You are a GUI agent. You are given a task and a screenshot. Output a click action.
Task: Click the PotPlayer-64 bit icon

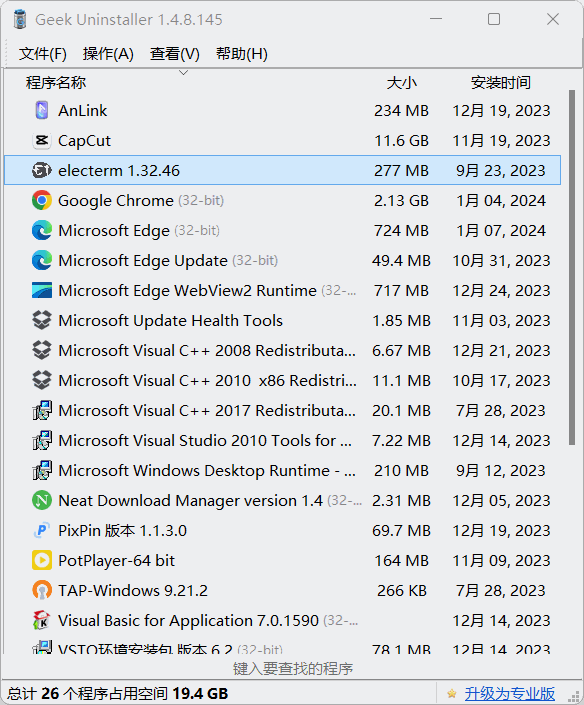pos(42,561)
